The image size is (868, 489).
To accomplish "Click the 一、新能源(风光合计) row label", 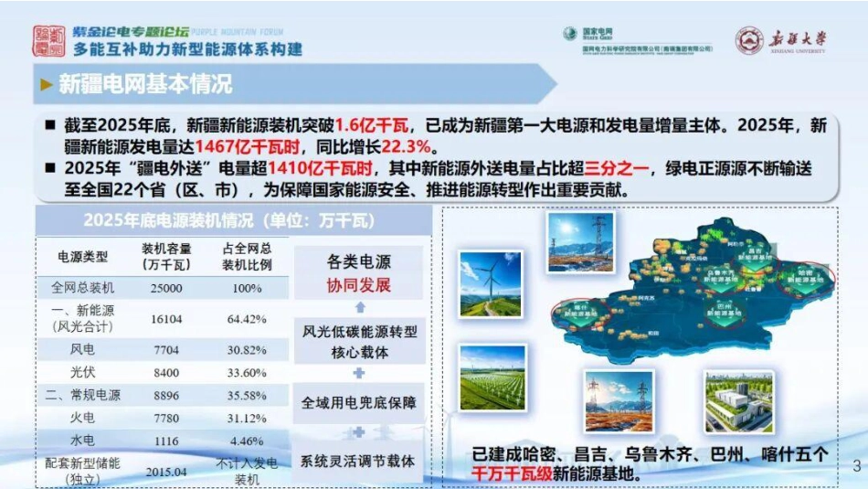I will pyautogui.click(x=82, y=318).
